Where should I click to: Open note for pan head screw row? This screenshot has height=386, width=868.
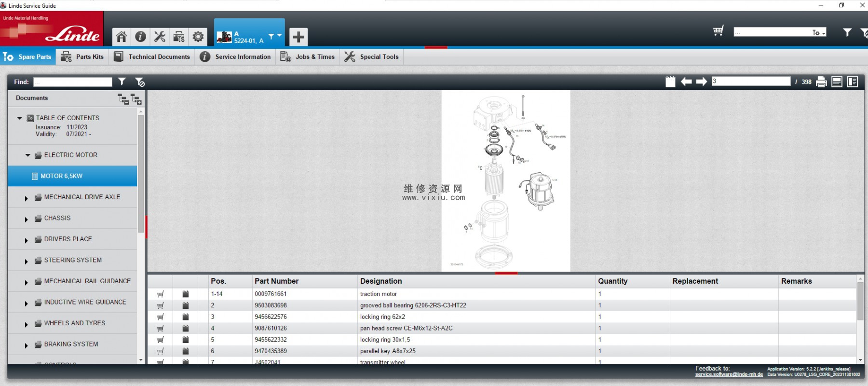pos(186,328)
